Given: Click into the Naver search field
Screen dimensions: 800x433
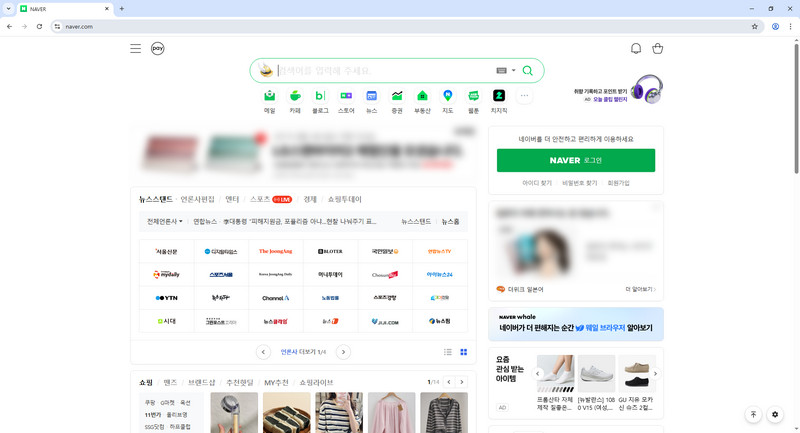Looking at the screenshot, I should point(385,70).
